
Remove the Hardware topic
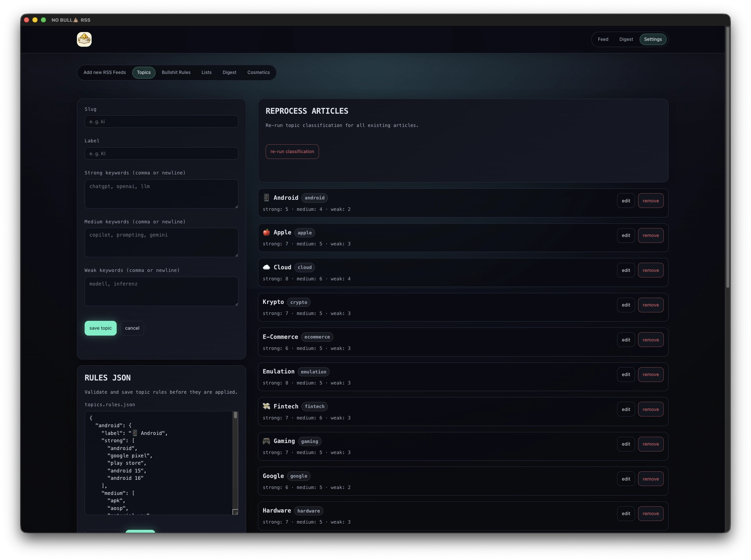pyautogui.click(x=650, y=513)
